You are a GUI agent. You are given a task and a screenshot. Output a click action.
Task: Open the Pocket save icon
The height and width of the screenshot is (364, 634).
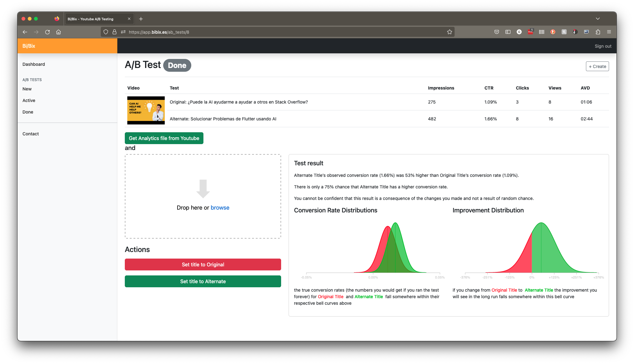pyautogui.click(x=497, y=32)
